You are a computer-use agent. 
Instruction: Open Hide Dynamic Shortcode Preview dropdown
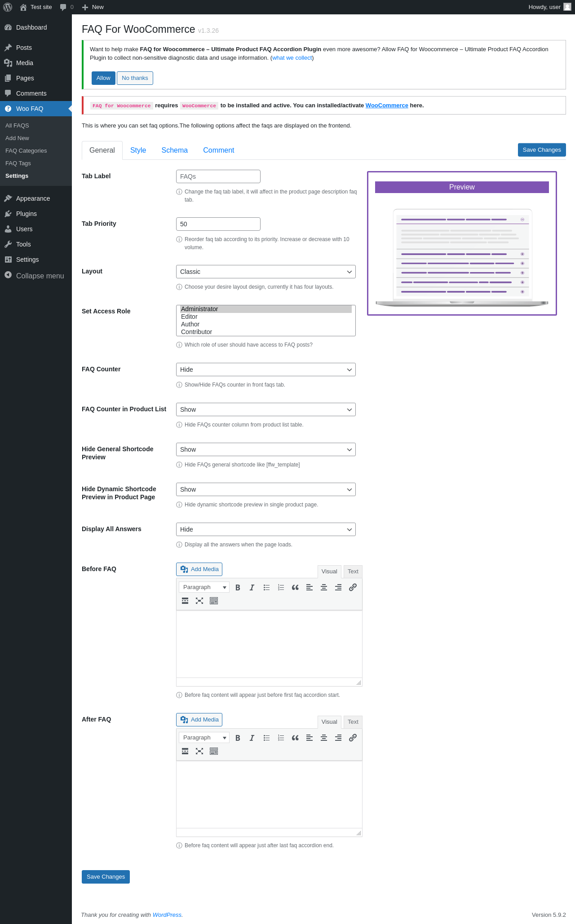(x=266, y=489)
